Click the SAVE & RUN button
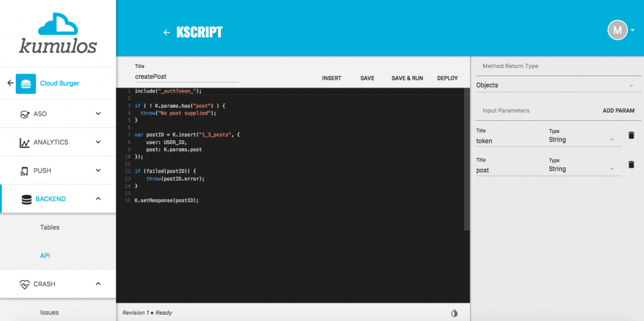The image size is (644, 321). (407, 78)
